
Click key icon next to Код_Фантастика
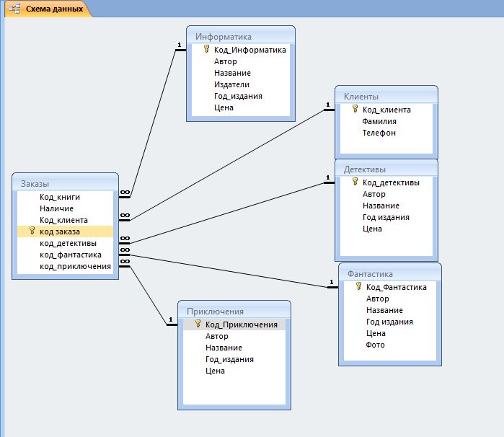point(359,286)
